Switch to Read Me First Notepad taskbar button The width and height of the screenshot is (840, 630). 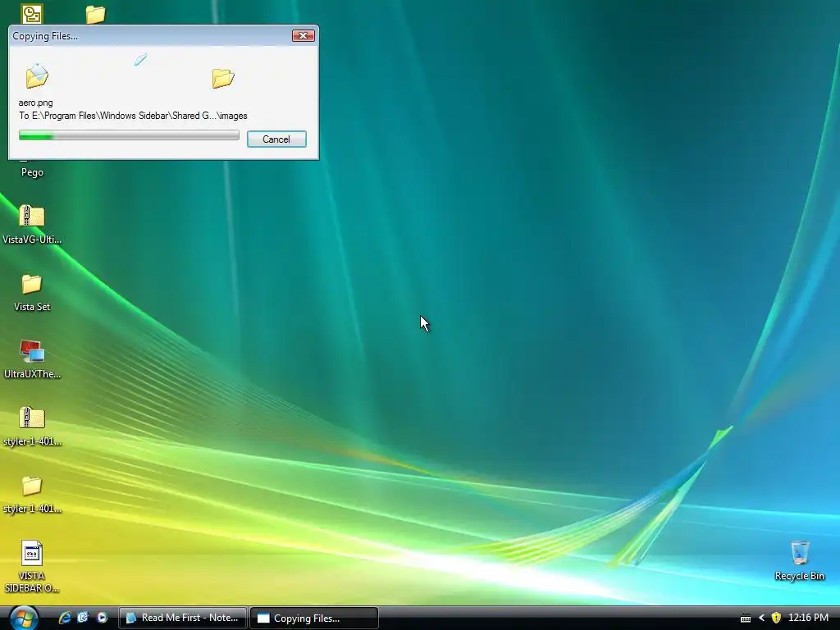coord(182,618)
